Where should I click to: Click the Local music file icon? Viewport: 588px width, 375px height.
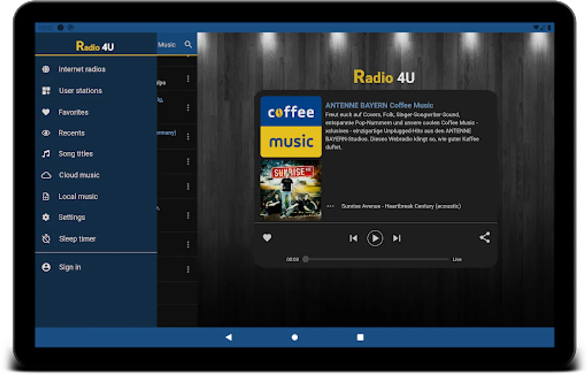[x=46, y=196]
